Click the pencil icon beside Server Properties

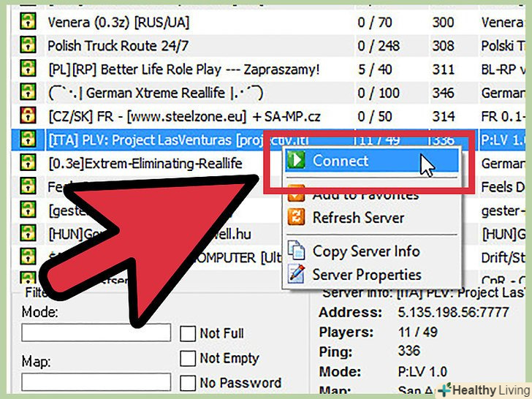tap(297, 274)
